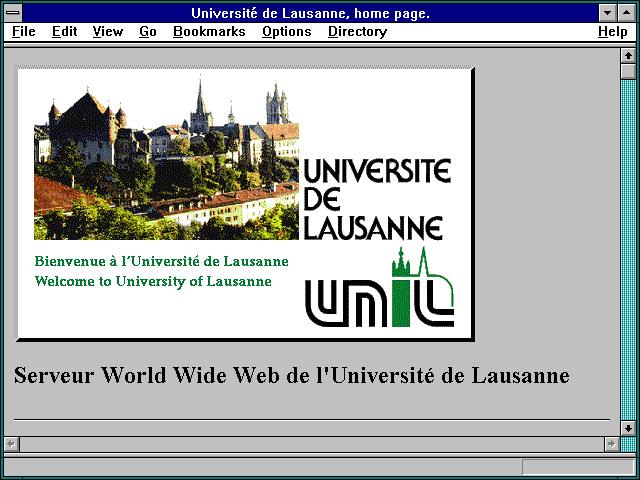Image resolution: width=640 pixels, height=480 pixels.
Task: Click the horizontal scrollbar left arrow
Action: [x=11, y=444]
